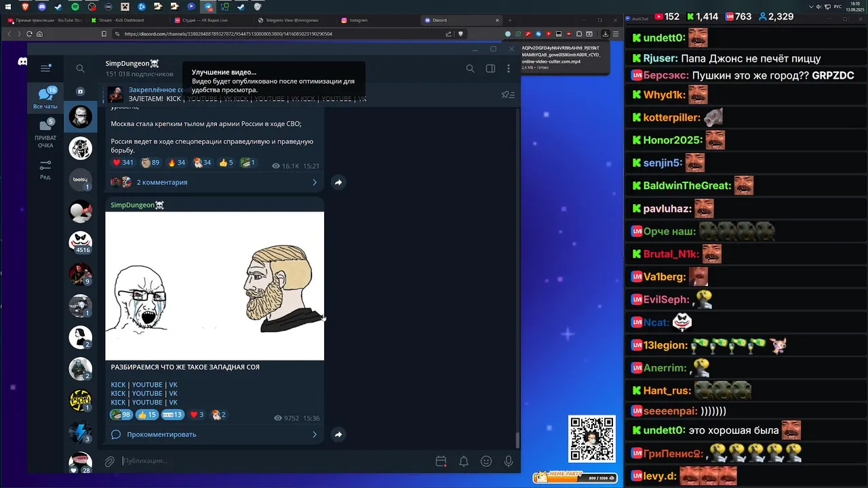Toggle silent broadcast bell icon
The height and width of the screenshot is (488, 868).
tap(464, 462)
